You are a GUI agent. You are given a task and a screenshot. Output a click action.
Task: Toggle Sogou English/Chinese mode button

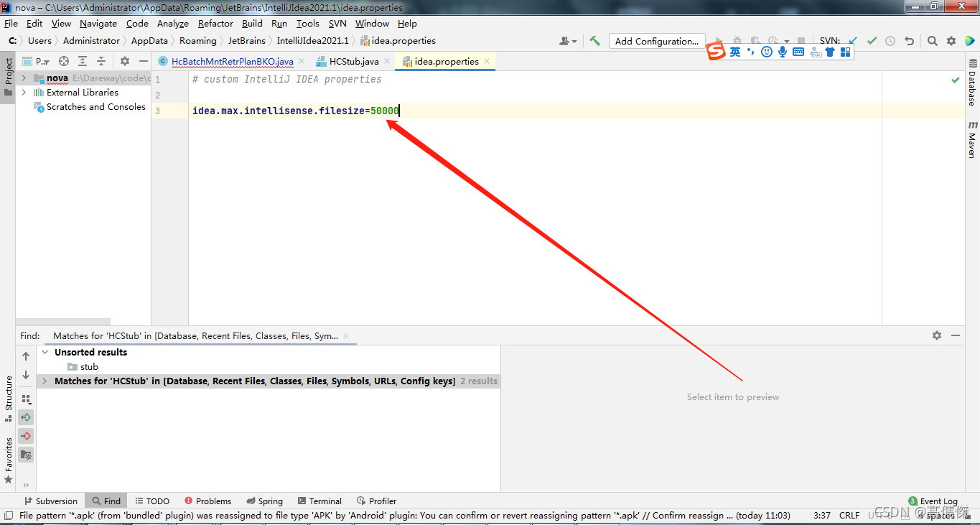pos(735,52)
